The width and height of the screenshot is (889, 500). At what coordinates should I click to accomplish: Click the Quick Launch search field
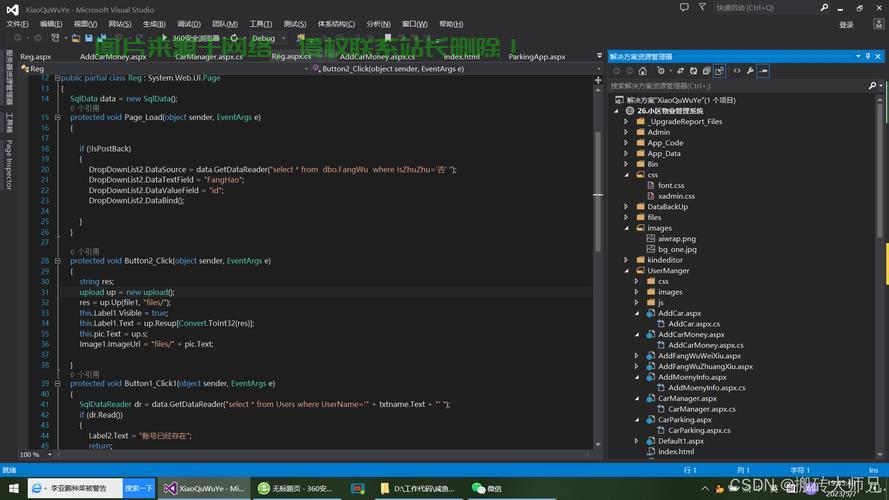coord(765,8)
